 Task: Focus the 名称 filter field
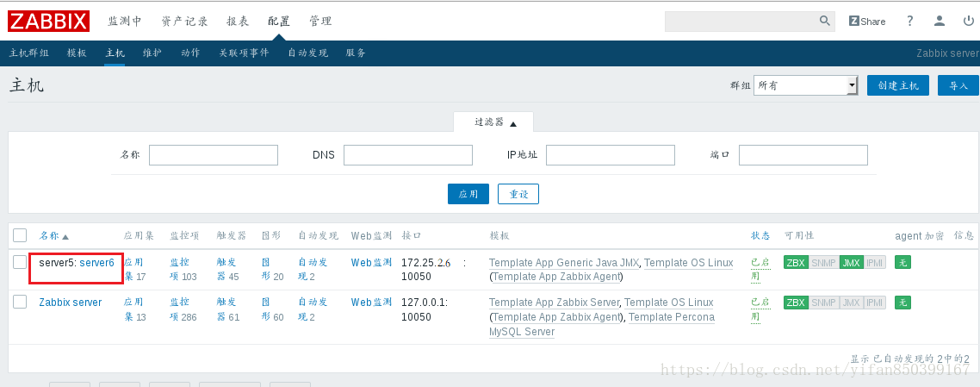(x=213, y=155)
